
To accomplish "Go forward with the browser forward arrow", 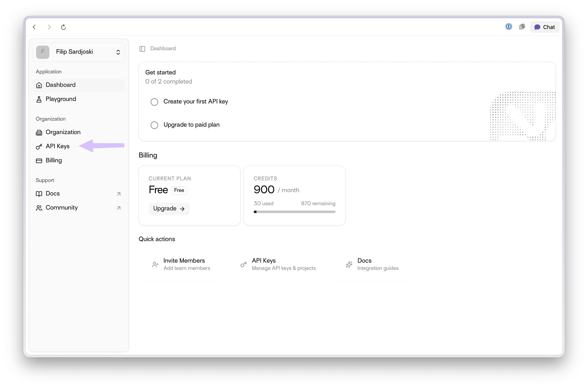I will 49,27.
